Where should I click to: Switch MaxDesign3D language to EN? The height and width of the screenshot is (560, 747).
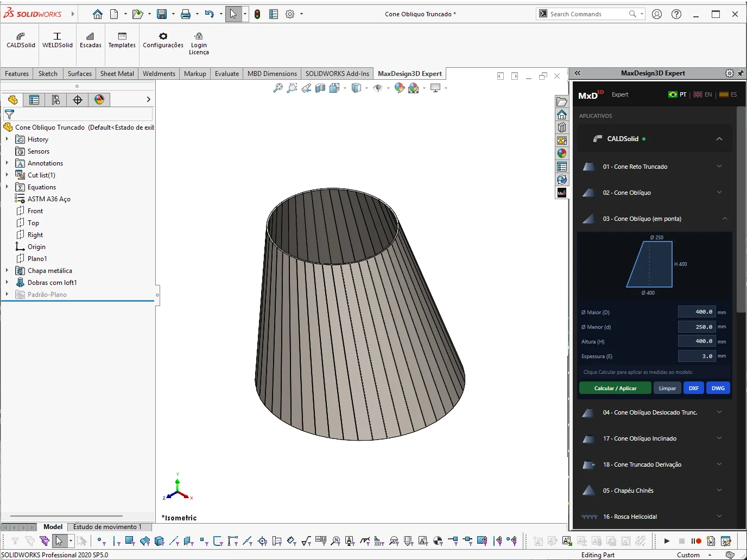click(703, 94)
